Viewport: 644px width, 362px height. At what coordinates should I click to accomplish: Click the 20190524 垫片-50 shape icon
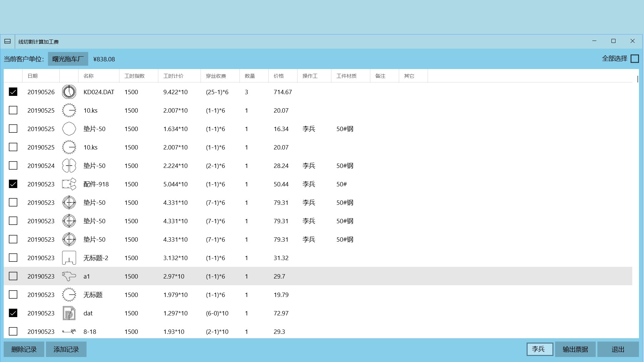click(69, 166)
